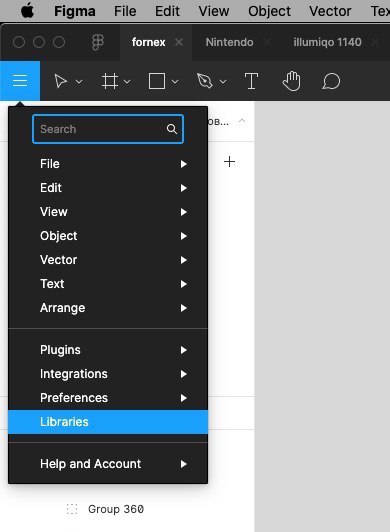The width and height of the screenshot is (390, 532).
Task: Add a new page with plus
Action: click(229, 162)
